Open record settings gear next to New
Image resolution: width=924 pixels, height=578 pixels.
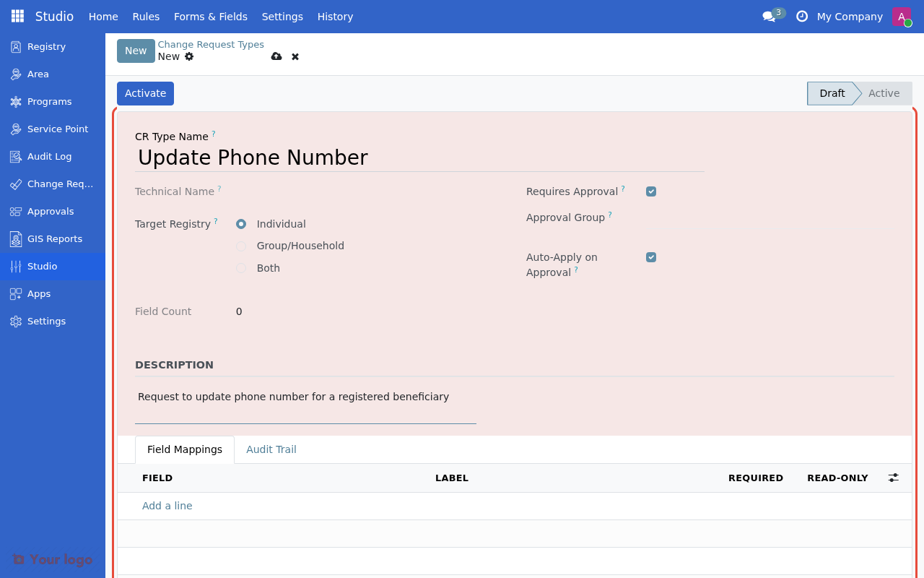pos(188,56)
